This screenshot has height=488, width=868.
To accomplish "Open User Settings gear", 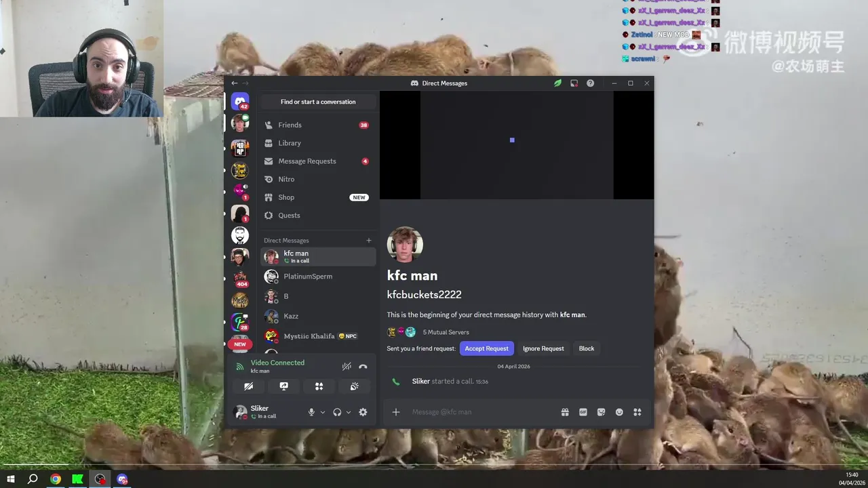I will pyautogui.click(x=363, y=412).
